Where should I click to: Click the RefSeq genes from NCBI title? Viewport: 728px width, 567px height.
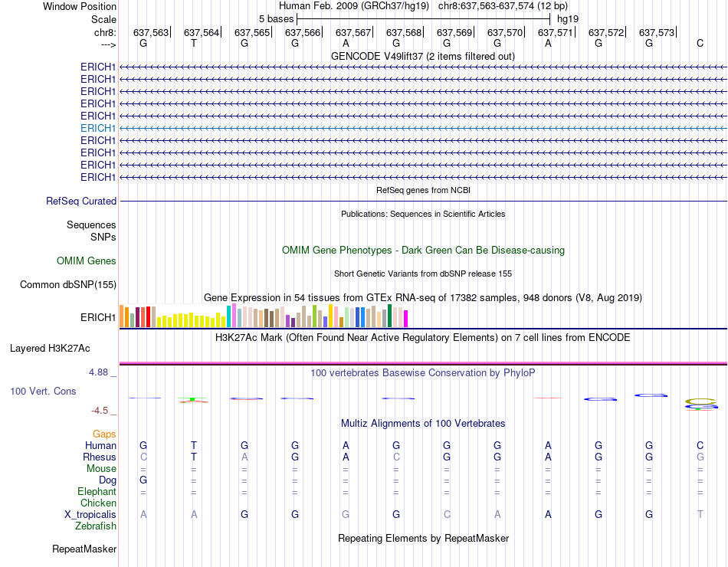[423, 190]
